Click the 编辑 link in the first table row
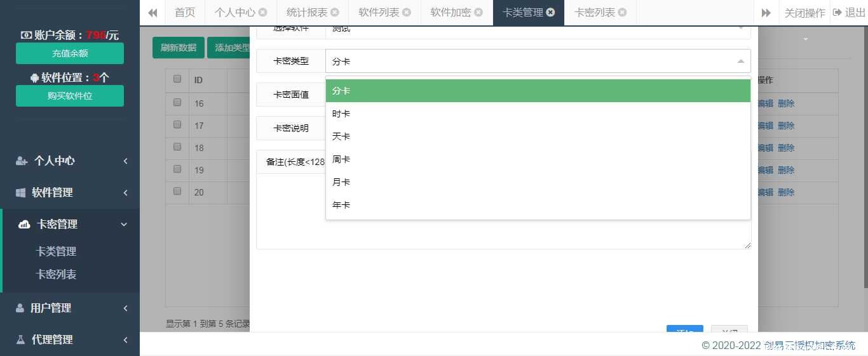868x356 pixels. pos(766,103)
